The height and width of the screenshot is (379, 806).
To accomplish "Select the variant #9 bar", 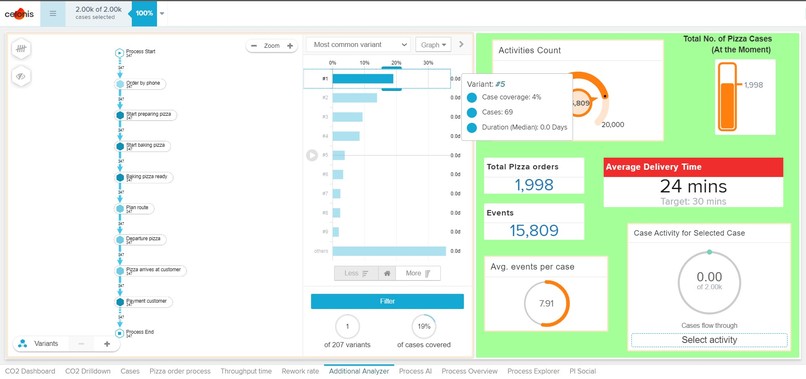I will click(x=336, y=232).
